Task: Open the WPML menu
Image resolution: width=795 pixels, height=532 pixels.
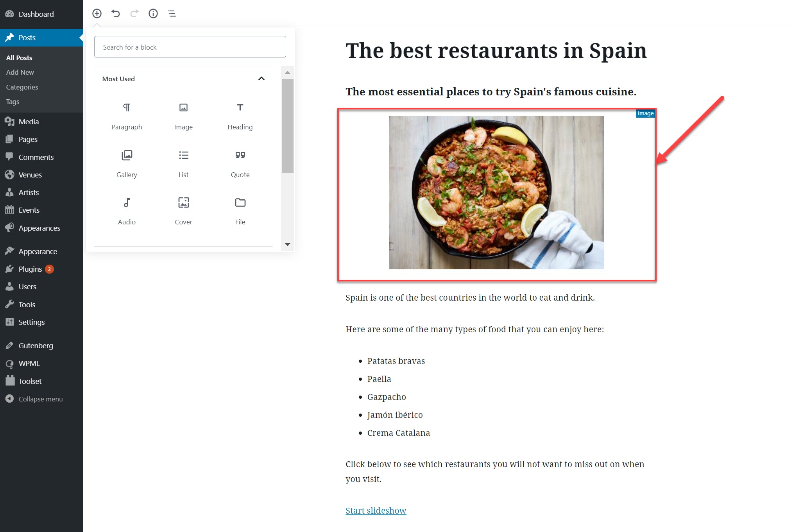Action: pyautogui.click(x=41, y=363)
